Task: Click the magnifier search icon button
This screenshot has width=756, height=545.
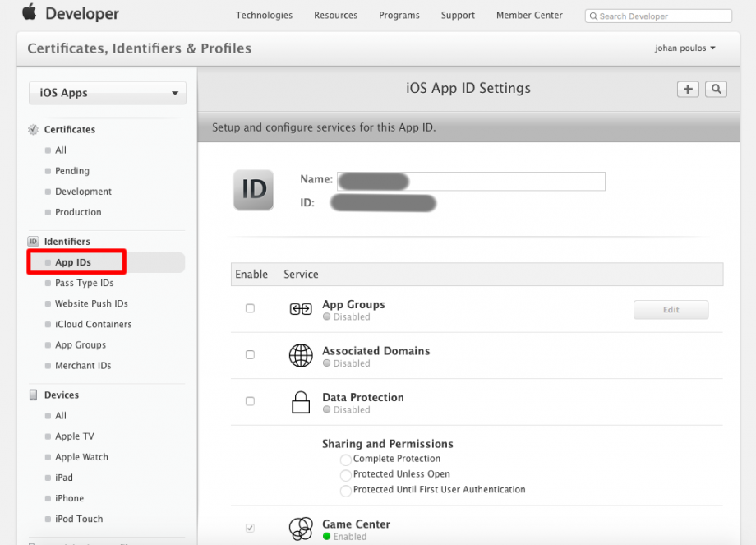Action: [716, 90]
